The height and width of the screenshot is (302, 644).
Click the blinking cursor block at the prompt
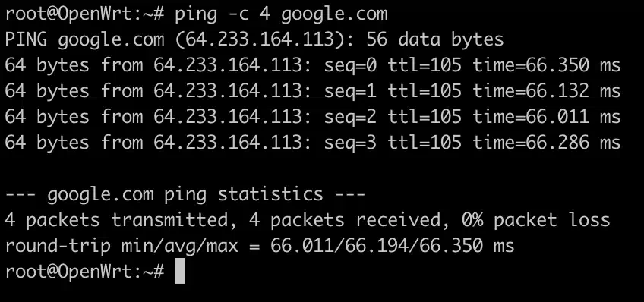180,271
